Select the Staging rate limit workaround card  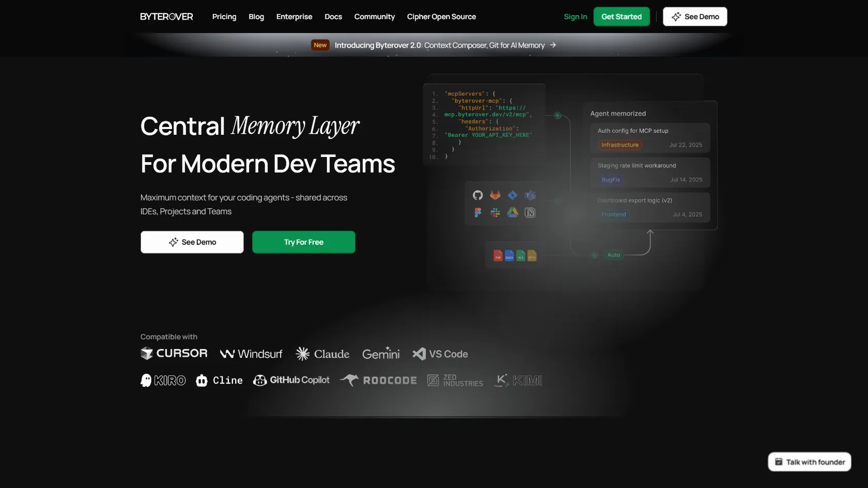650,172
